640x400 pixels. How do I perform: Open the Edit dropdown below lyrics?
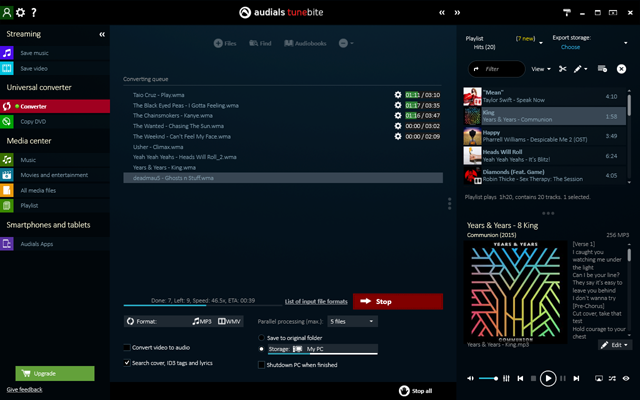[x=614, y=344]
